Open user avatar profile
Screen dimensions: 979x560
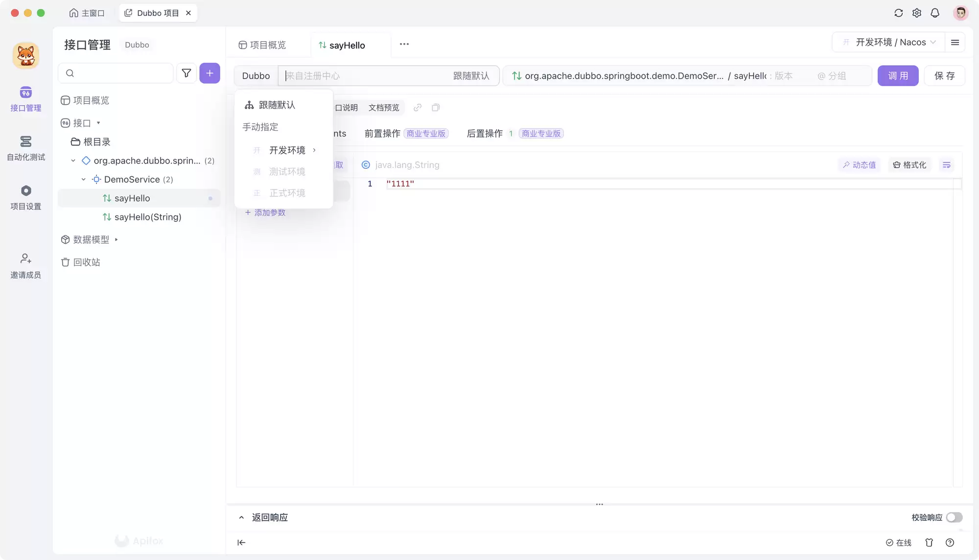(x=960, y=13)
